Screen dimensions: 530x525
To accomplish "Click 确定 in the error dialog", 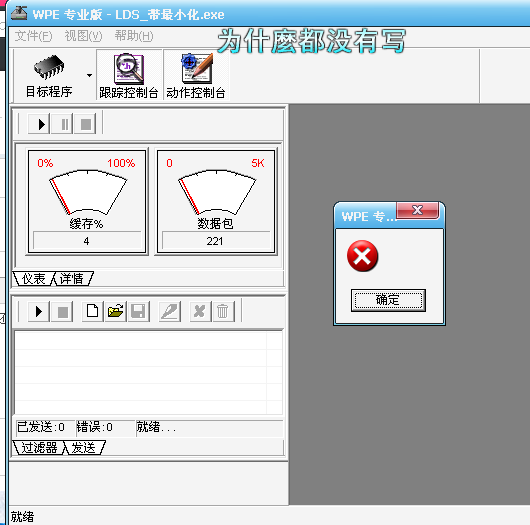I will click(388, 300).
